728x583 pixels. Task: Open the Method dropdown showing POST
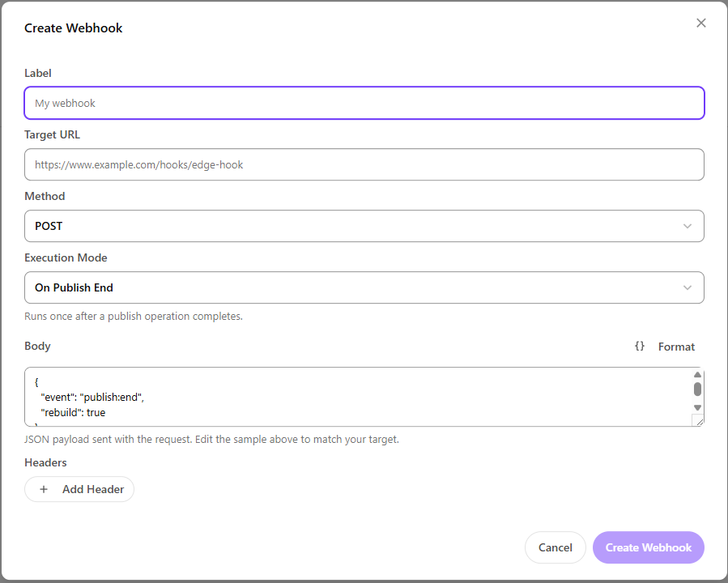pyautogui.click(x=364, y=226)
